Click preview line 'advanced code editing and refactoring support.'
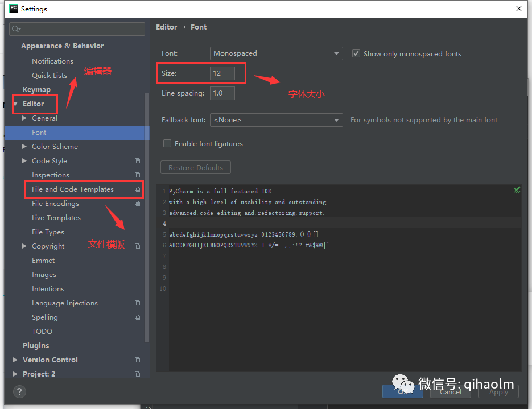Screen dimensions: 532x409 [x=247, y=213]
